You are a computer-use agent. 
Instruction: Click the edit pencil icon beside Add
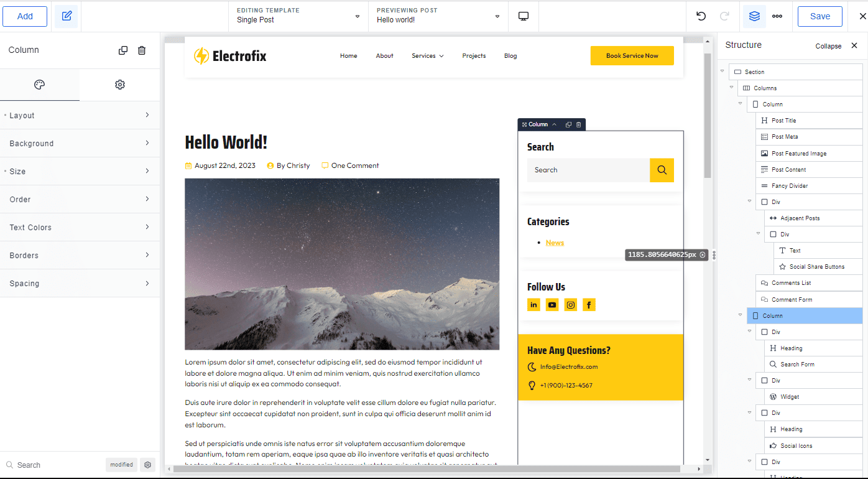67,16
